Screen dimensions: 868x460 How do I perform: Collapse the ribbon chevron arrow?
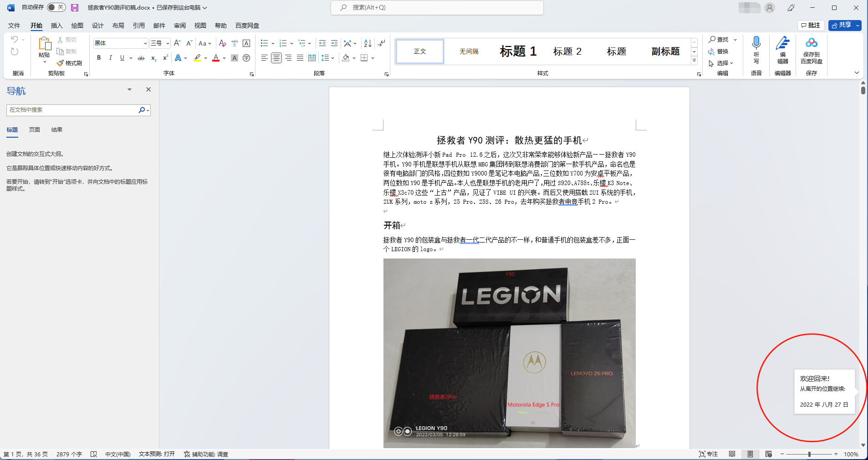857,73
